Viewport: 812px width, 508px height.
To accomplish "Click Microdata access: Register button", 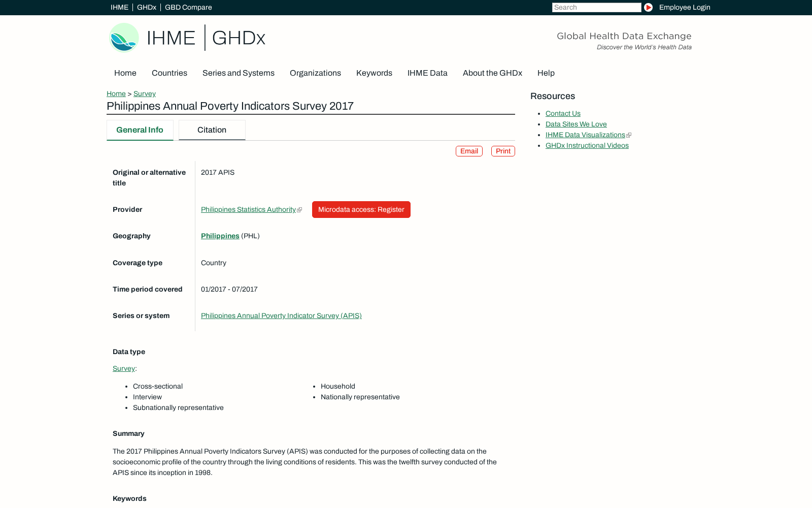I will 361,210.
